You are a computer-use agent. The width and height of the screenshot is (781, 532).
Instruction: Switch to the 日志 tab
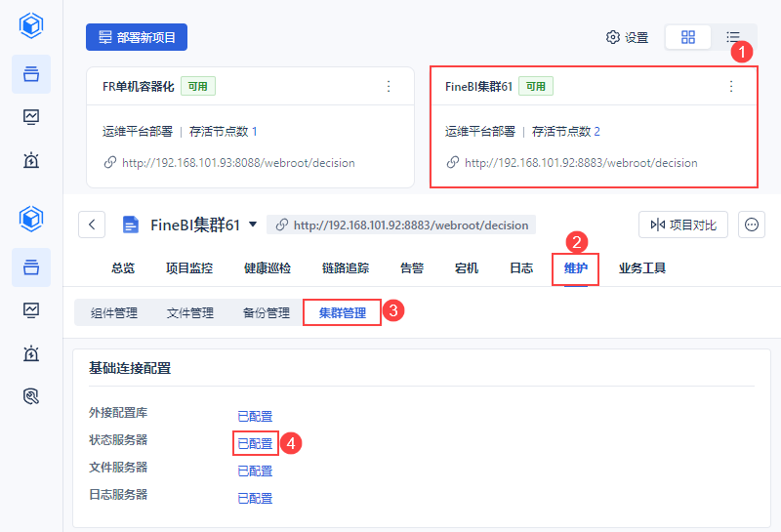[x=521, y=268]
